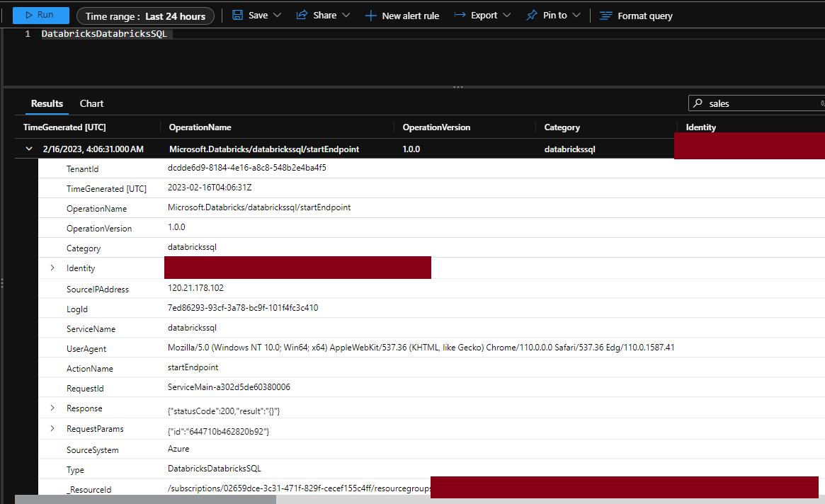This screenshot has width=825, height=504.
Task: Select LogId value 7ed86293-93cf-3a78-bc9f-101f4fc3c410
Action: [243, 308]
